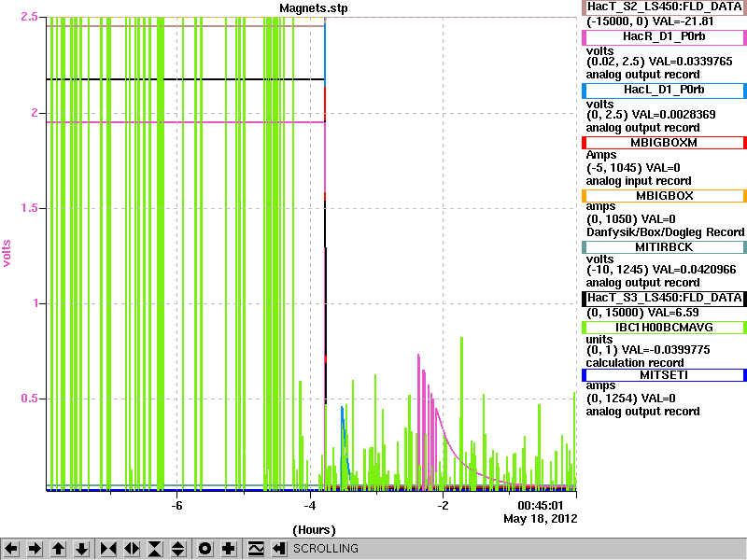Click the rotated pink volts y-axis label
747x560 pixels.
(7, 253)
